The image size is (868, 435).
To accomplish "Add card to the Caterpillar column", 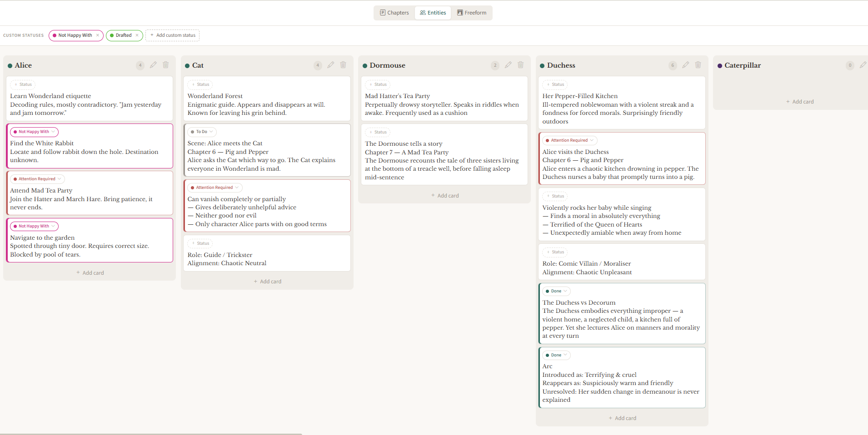I will (x=800, y=102).
